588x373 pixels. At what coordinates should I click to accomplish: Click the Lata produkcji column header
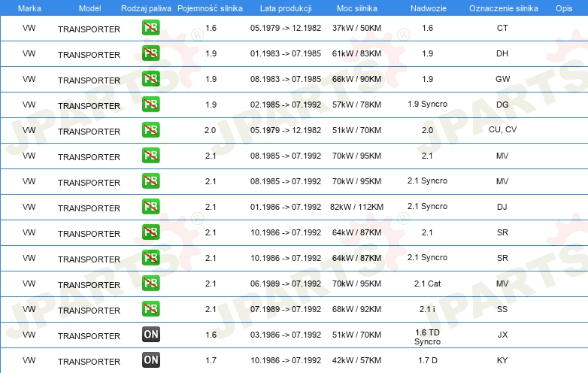tap(286, 8)
